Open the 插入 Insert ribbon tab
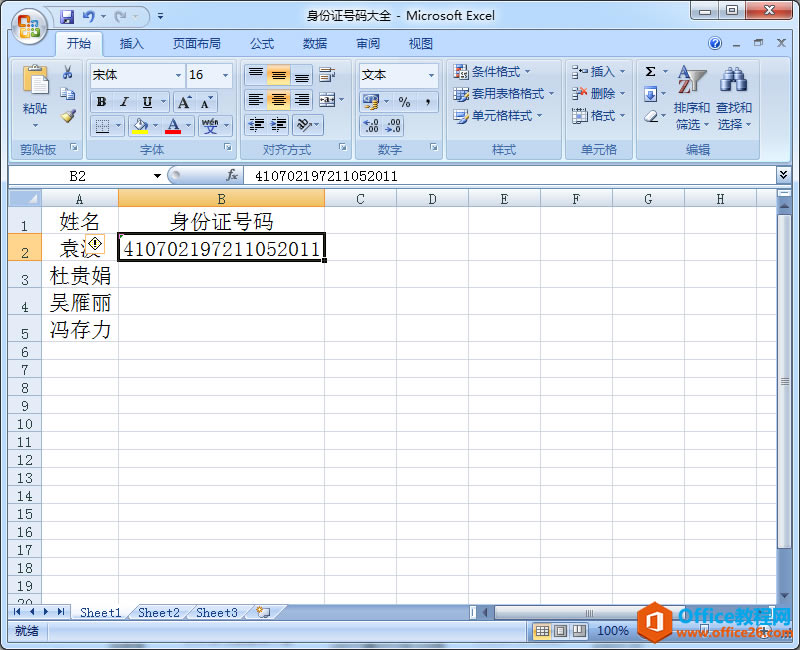 pos(132,44)
